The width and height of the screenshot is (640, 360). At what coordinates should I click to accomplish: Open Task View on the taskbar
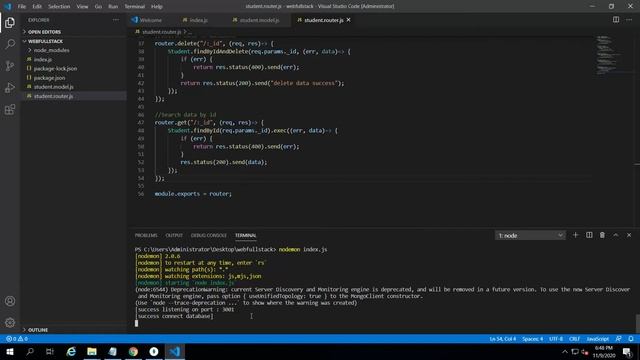click(50, 351)
